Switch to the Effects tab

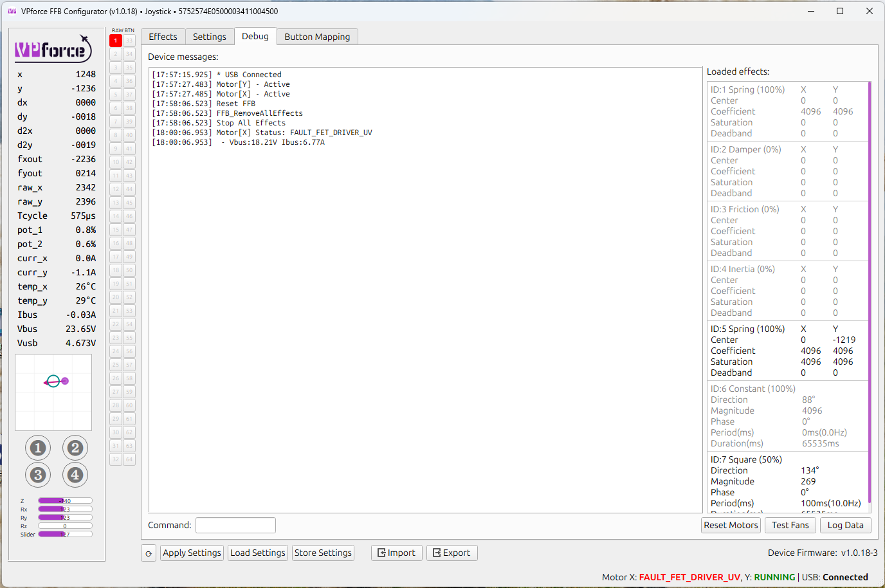point(163,37)
